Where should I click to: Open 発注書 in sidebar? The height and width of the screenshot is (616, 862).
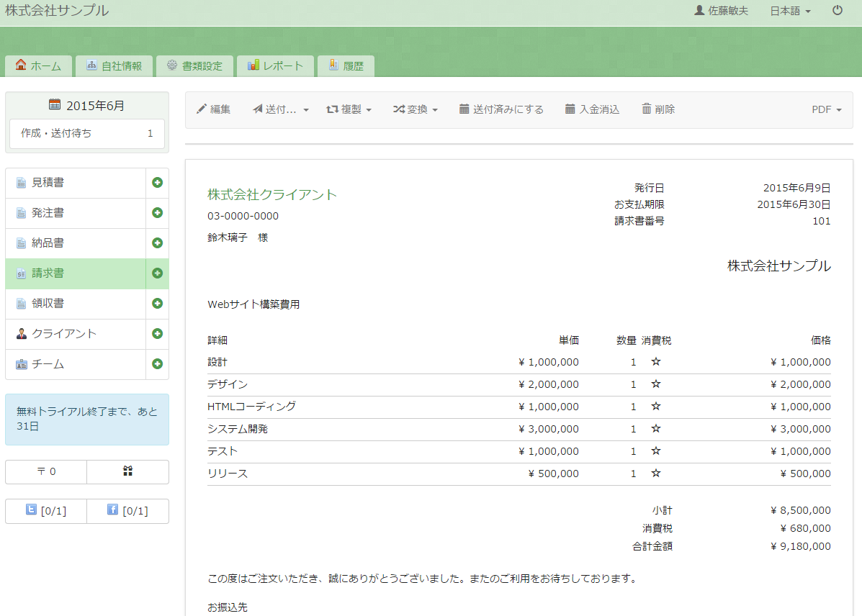tap(76, 213)
